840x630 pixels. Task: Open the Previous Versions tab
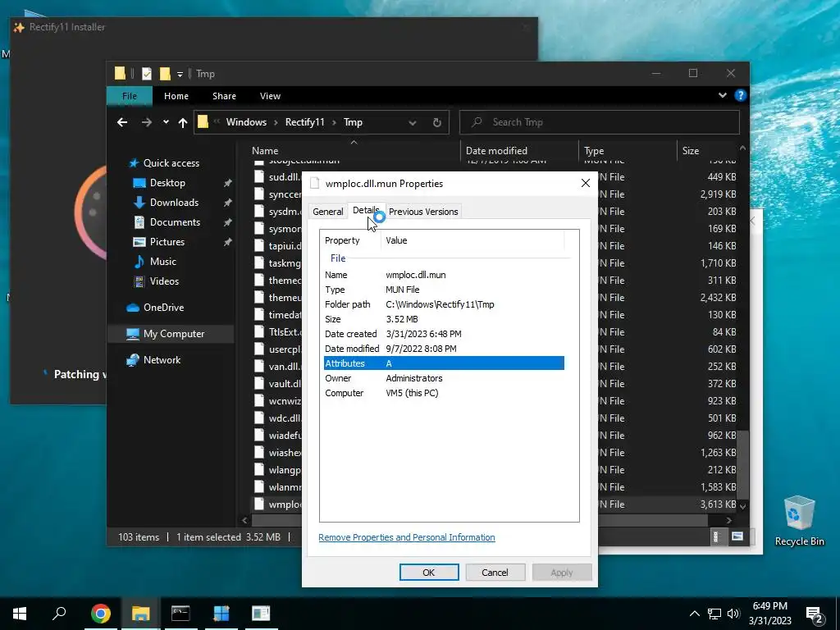coord(423,212)
